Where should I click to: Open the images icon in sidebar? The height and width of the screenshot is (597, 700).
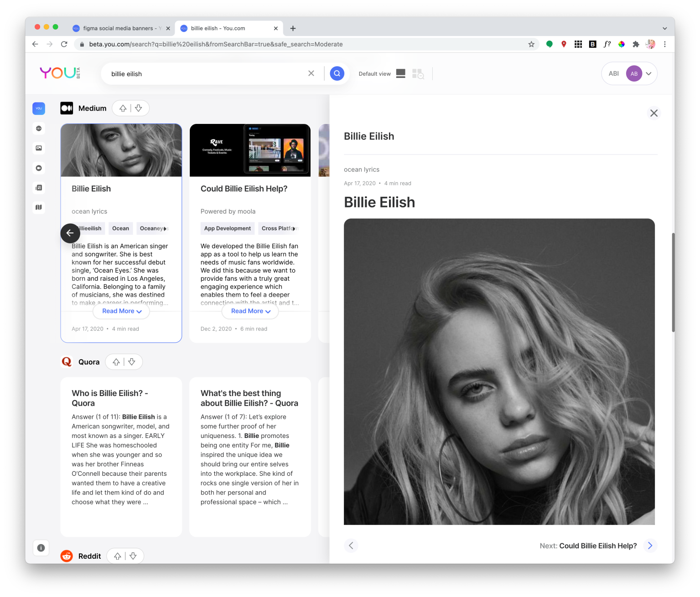click(x=39, y=148)
